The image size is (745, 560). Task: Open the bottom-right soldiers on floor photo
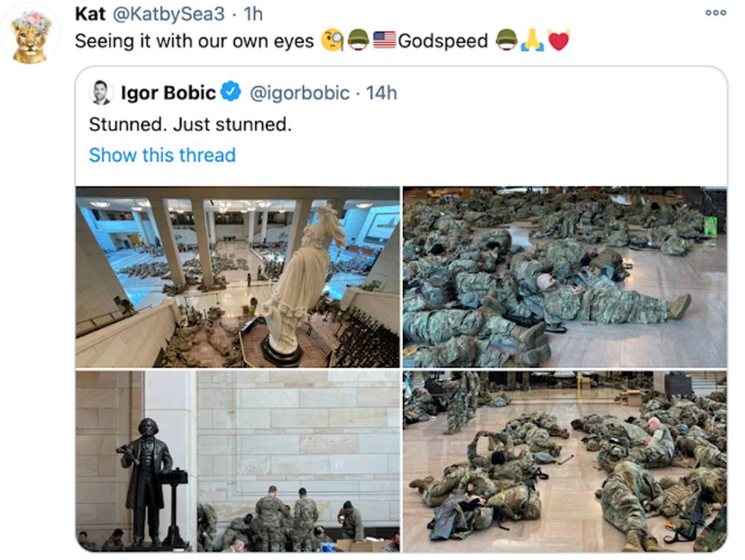(x=565, y=461)
